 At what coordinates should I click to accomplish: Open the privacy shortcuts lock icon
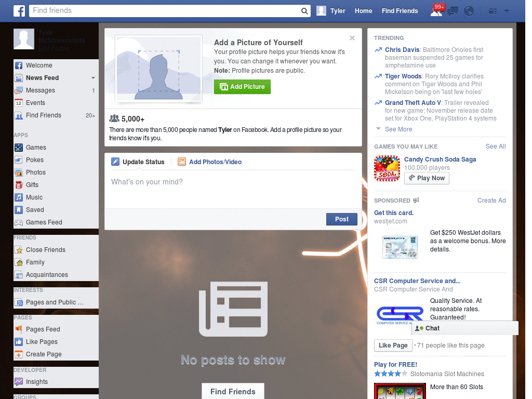(x=493, y=11)
